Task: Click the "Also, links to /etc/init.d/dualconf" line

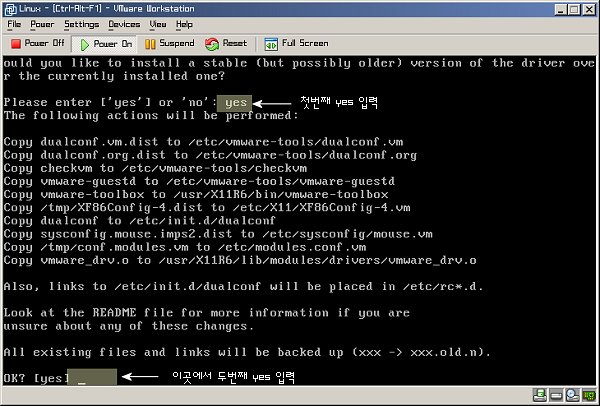Action: [243, 287]
